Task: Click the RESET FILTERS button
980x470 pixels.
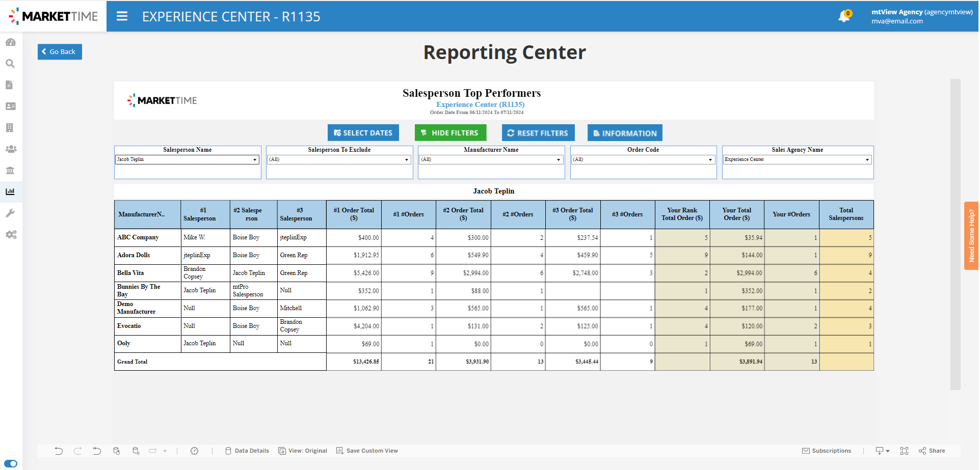Action: point(538,133)
